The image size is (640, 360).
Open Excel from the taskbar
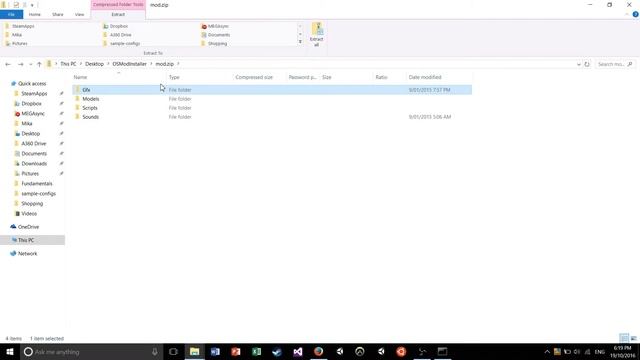click(x=256, y=351)
